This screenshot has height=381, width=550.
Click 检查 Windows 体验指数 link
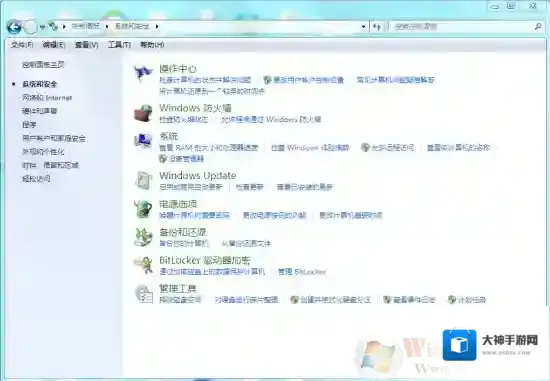(310, 147)
